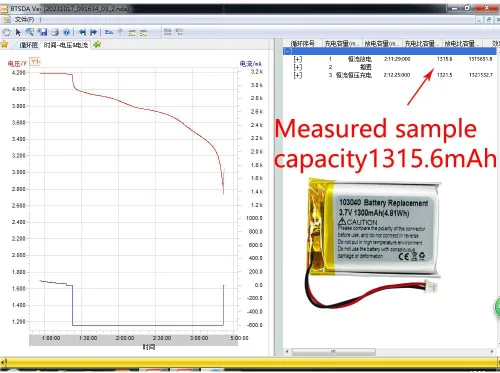
Task: Click the 时间 x-axis label
Action: (149, 347)
